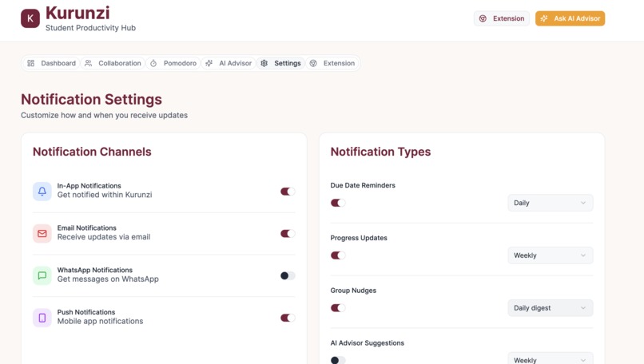
Task: Click the Collaboration people icon
Action: click(89, 63)
